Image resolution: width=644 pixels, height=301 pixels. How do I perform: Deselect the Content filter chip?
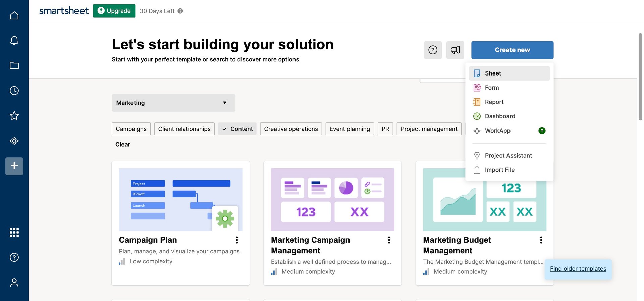pyautogui.click(x=237, y=129)
